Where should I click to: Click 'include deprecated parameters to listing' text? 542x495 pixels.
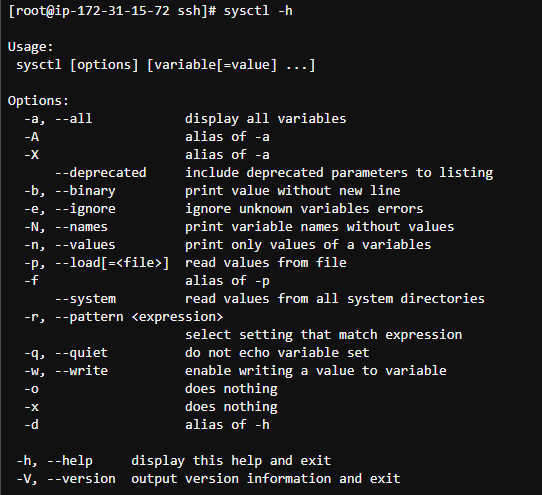tap(339, 172)
